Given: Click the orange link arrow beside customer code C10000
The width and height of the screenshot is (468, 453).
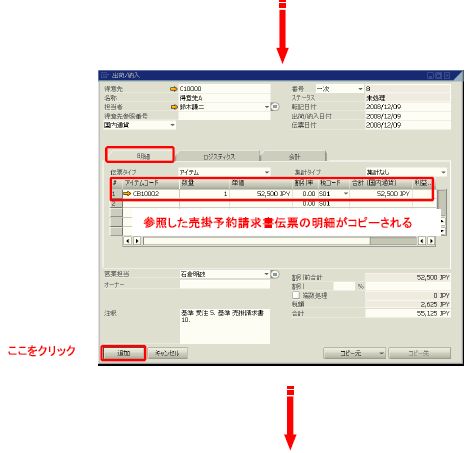Looking at the screenshot, I should tap(173, 89).
